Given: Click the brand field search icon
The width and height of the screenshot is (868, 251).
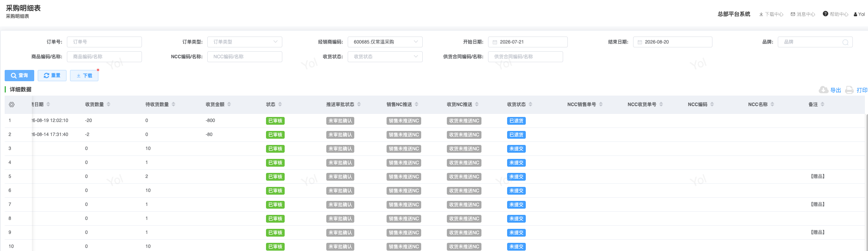Looking at the screenshot, I should coord(845,42).
